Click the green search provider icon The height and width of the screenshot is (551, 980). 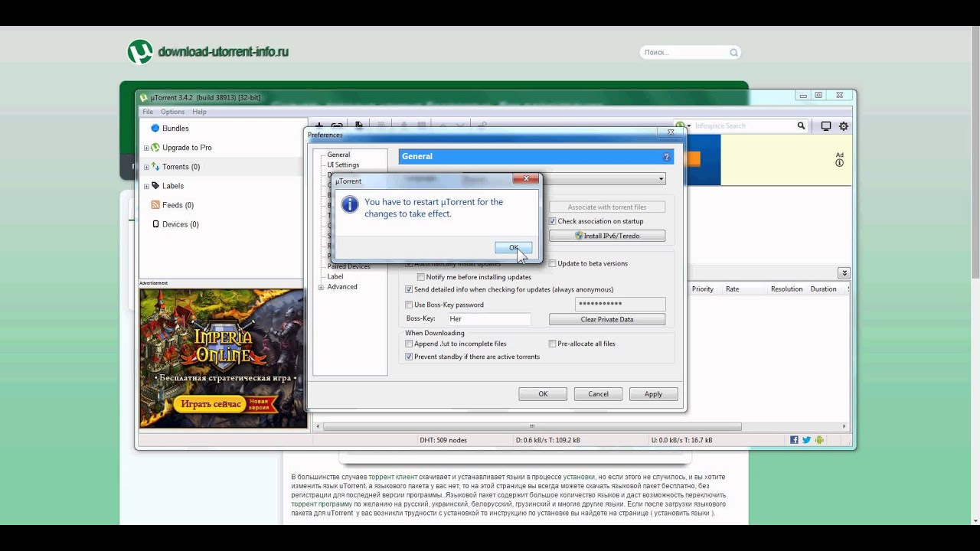679,126
